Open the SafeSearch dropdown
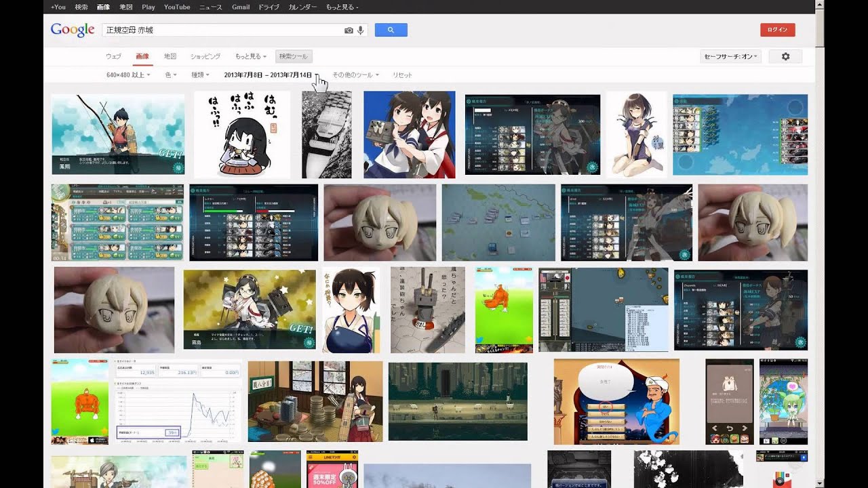This screenshot has height=488, width=868. coord(730,56)
